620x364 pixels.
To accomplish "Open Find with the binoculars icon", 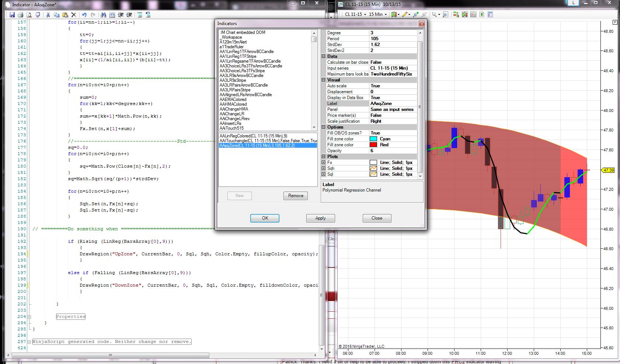I will pos(103,15).
